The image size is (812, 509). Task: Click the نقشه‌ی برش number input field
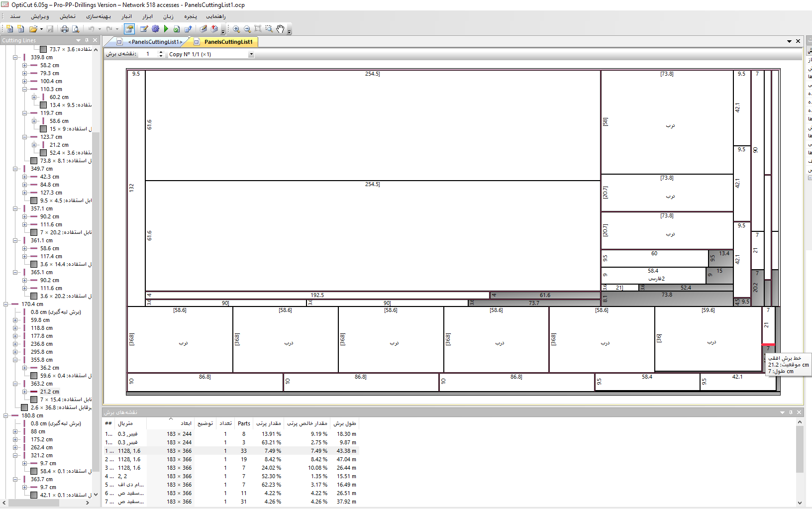[148, 54]
